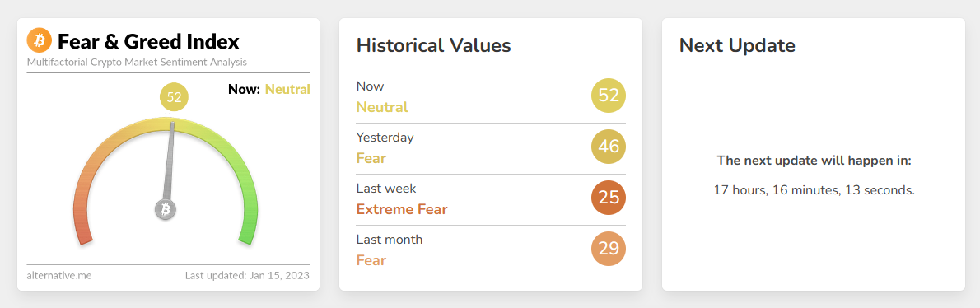Click the Historical Values heading
The width and height of the screenshot is (980, 308).
pyautogui.click(x=433, y=45)
